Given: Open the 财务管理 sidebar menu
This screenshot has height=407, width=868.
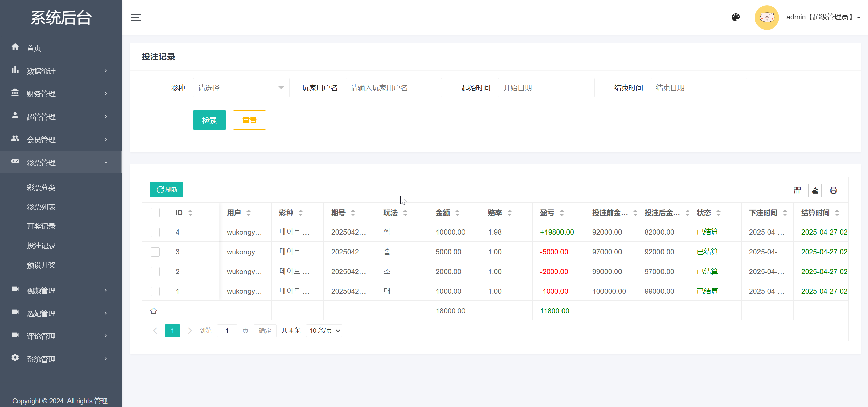Looking at the screenshot, I should [x=41, y=94].
